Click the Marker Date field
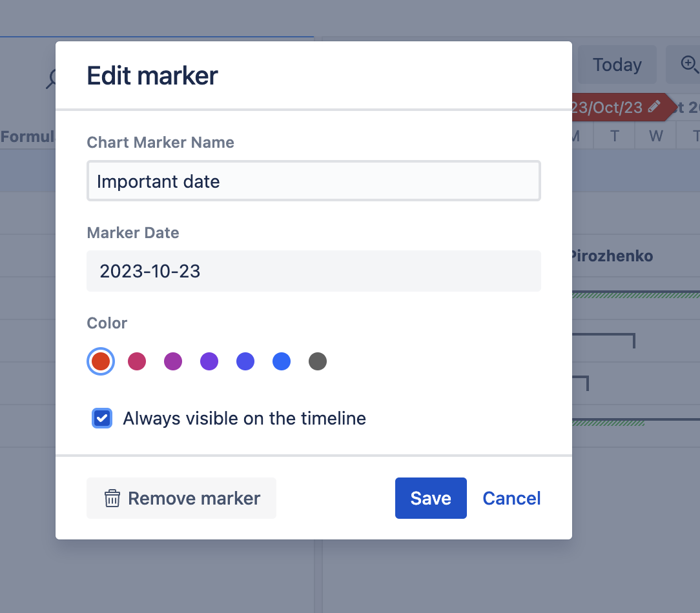Viewport: 700px width, 613px height. point(314,271)
